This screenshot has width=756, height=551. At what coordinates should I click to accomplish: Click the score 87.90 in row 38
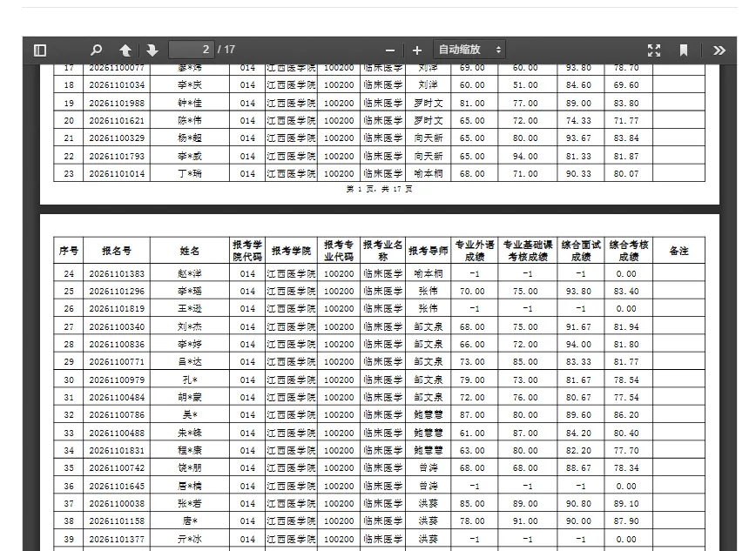click(626, 521)
